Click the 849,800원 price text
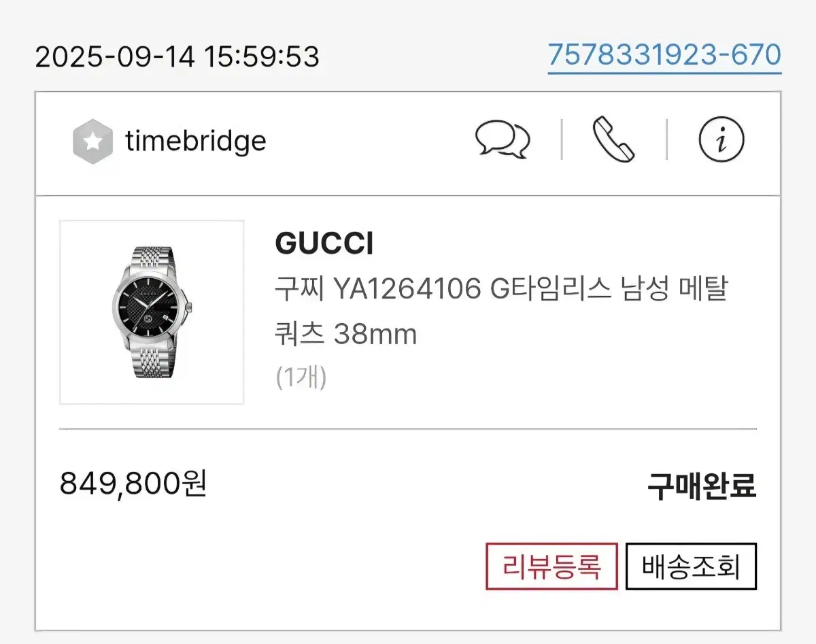816x644 pixels. click(x=134, y=484)
